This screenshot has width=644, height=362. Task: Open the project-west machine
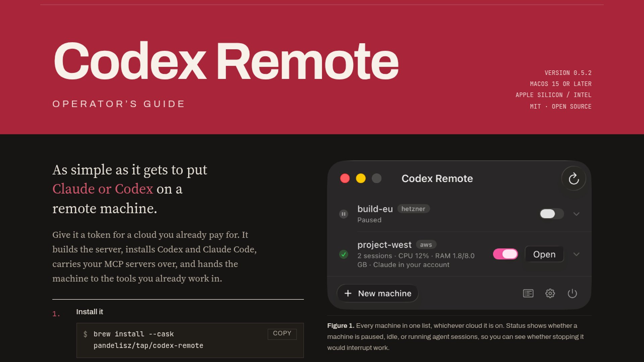544,254
